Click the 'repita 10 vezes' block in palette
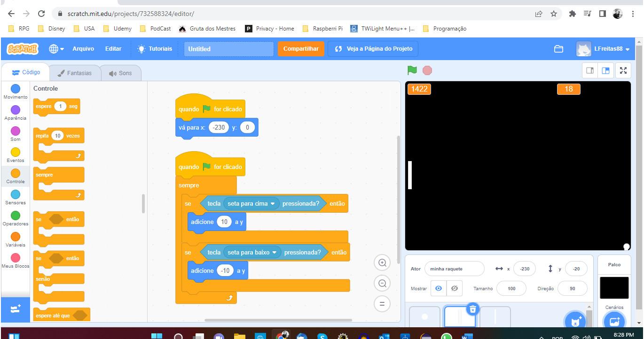The image size is (644, 339). coord(59,146)
